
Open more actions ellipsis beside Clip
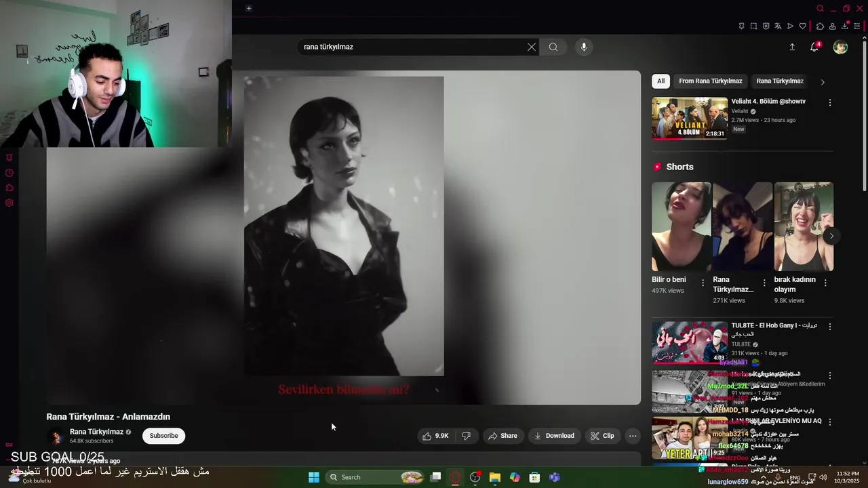[632, 436]
